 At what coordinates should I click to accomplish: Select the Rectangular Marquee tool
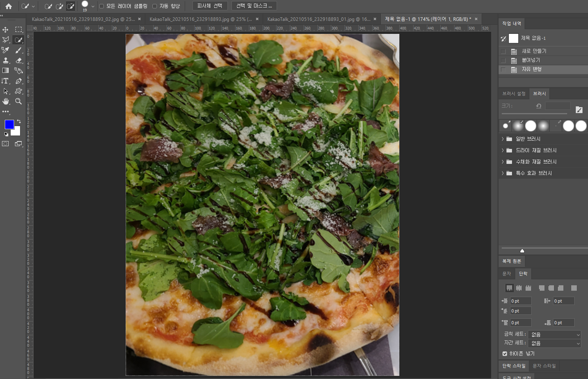[x=19, y=30]
